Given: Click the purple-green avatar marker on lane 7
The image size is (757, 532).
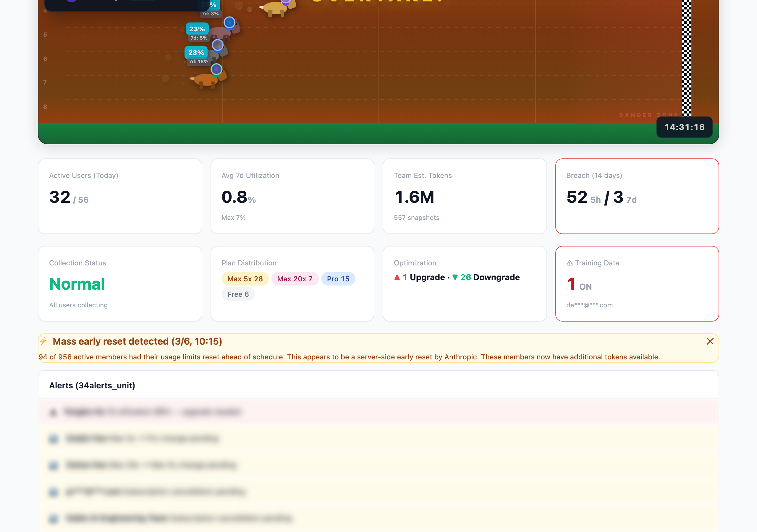Looking at the screenshot, I should [216, 69].
